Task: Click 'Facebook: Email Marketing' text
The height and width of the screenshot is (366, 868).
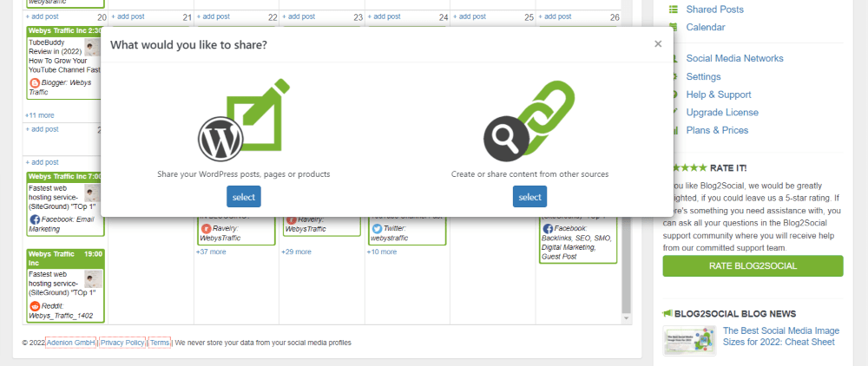Action: [x=62, y=224]
